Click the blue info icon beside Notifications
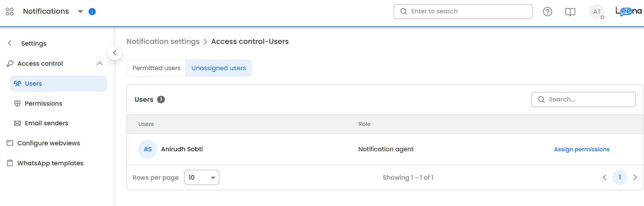 tap(92, 12)
